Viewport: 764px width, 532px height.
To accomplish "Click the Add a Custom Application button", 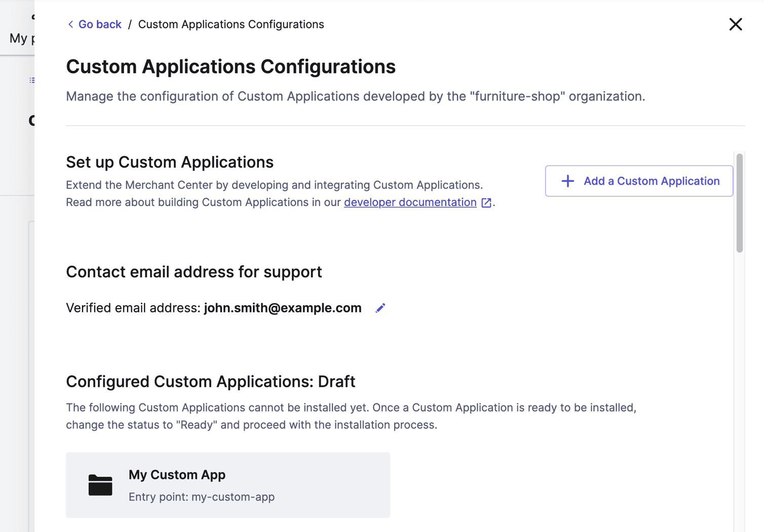I will point(638,181).
